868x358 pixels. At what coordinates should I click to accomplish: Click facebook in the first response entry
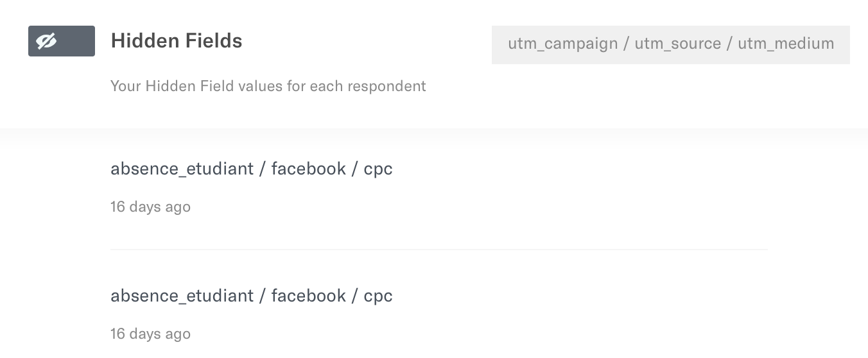click(x=309, y=169)
